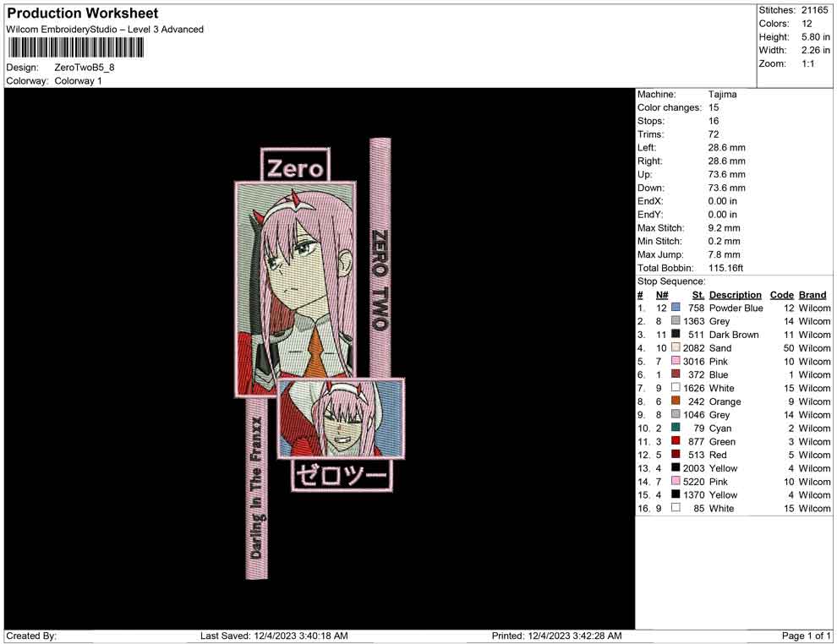Click the Up value '73.6 mm'
Viewport: 837px width, 644px height.
click(726, 174)
